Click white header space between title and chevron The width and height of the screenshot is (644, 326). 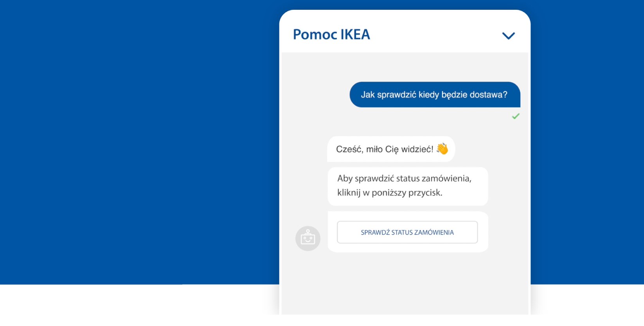click(x=434, y=34)
